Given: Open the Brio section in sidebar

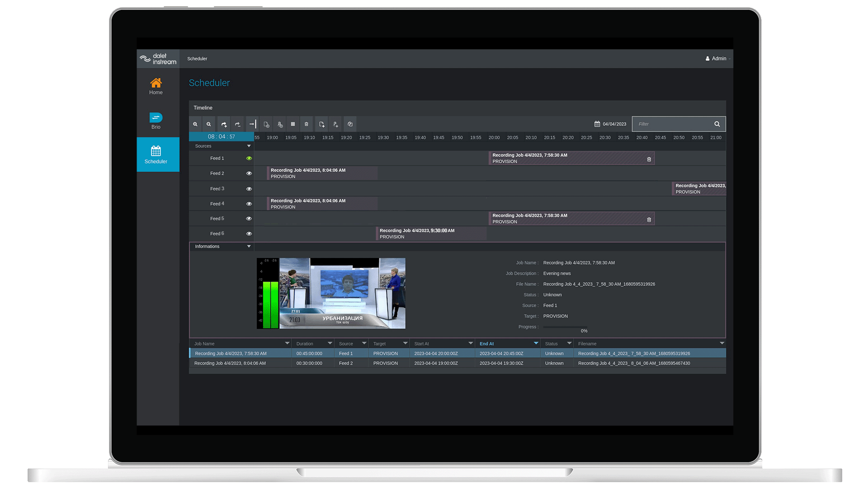Looking at the screenshot, I should [x=156, y=121].
